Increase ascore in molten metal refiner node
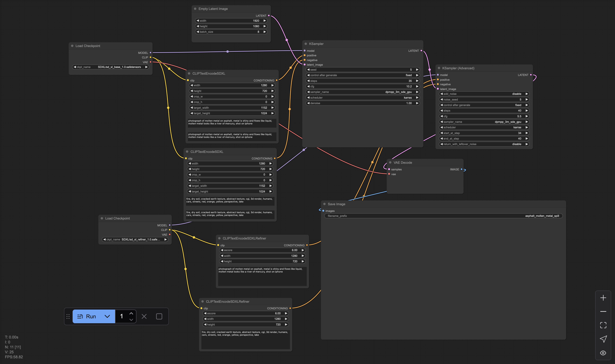615x364 pixels. click(303, 250)
